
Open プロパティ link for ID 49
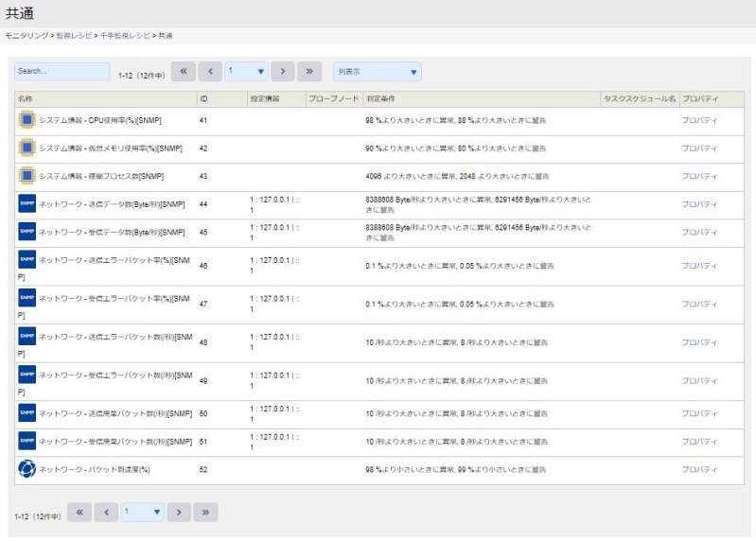click(699, 380)
